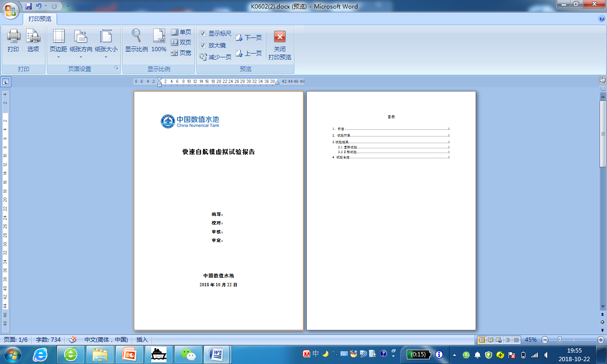
Task: Expand the Orientation (纸张方向) dropdown
Action: (x=81, y=57)
